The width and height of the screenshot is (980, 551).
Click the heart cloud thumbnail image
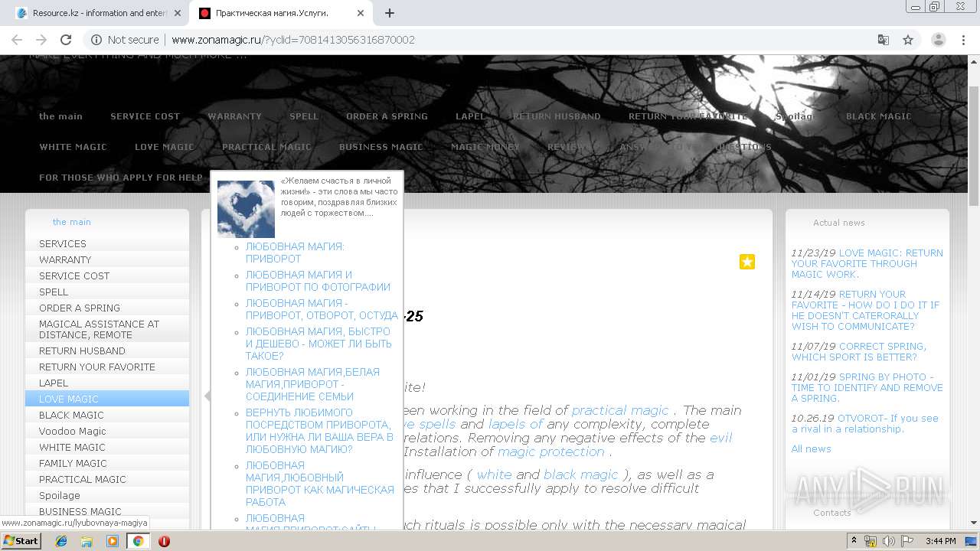pyautogui.click(x=246, y=209)
